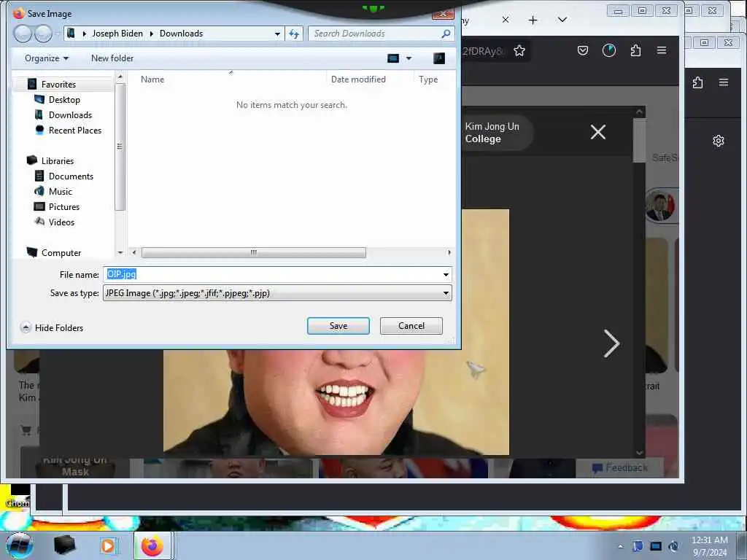
Task: Open a new tab with plus button
Action: (533, 20)
